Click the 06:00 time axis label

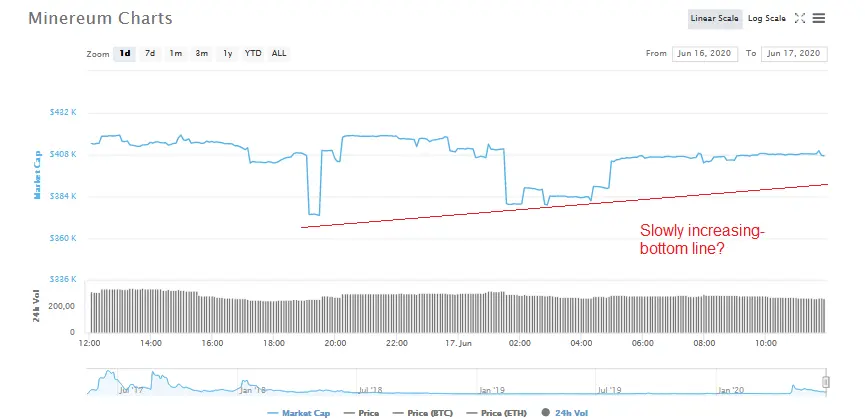pos(643,343)
